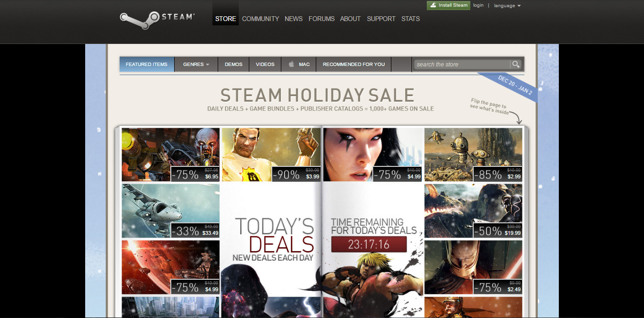Open the Community menu

point(260,19)
